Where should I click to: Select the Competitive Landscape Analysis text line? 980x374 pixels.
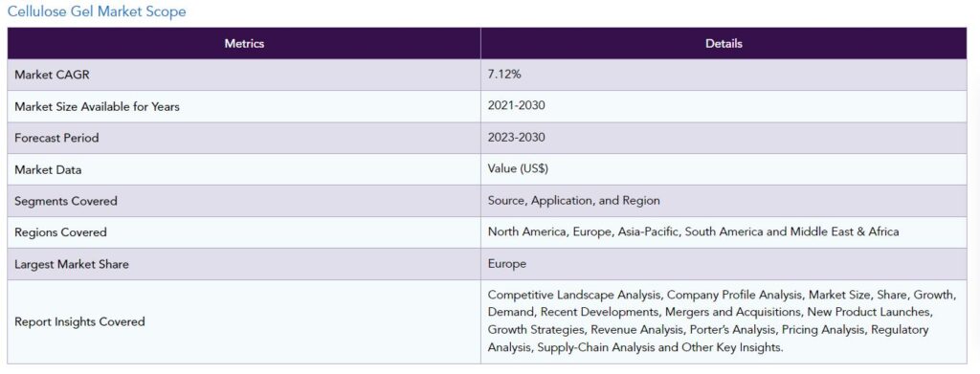pos(722,294)
